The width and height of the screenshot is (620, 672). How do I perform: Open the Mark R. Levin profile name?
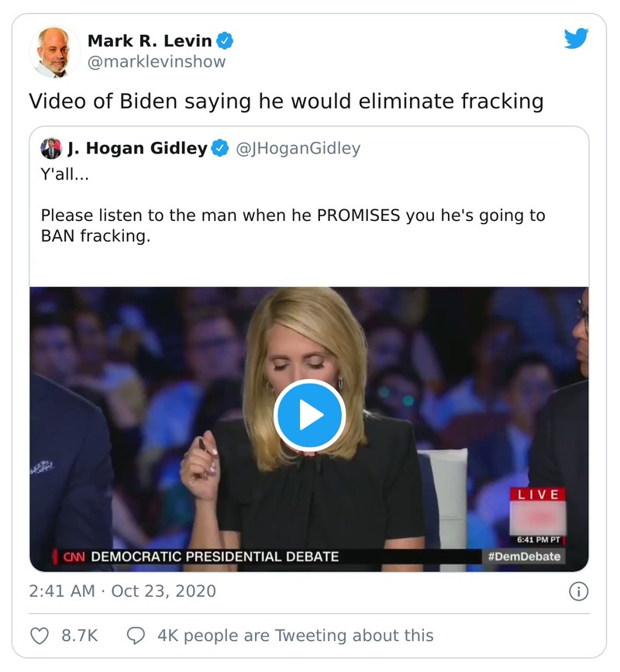149,41
